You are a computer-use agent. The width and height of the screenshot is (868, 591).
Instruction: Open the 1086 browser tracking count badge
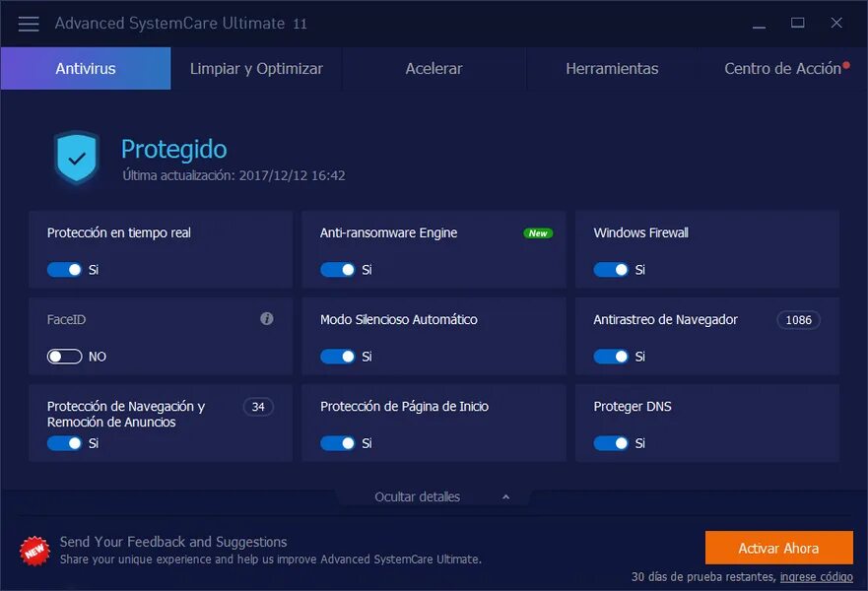798,320
